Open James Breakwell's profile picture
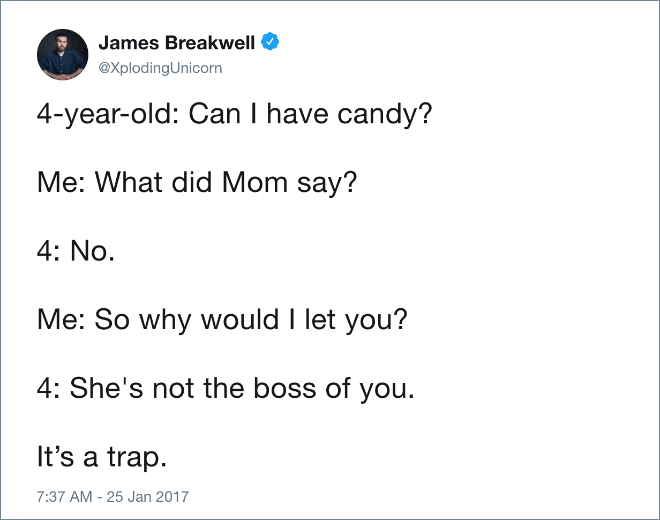Screen dimensions: 660x520 [x=63, y=55]
